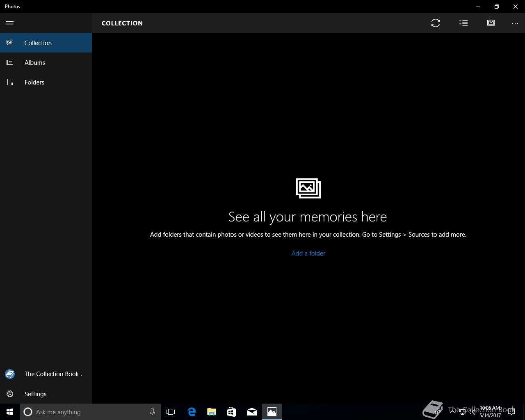
Task: Click the Import icon in the toolbar
Action: tap(491, 23)
